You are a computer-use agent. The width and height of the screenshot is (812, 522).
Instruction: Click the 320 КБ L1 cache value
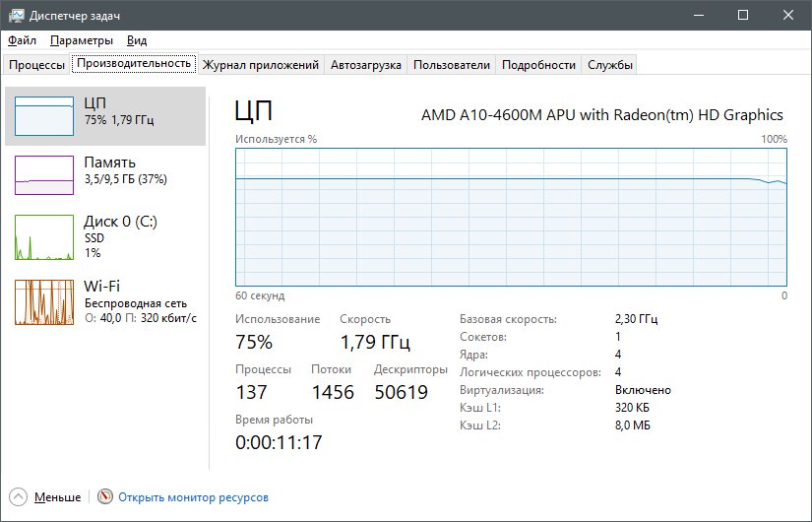[x=632, y=408]
